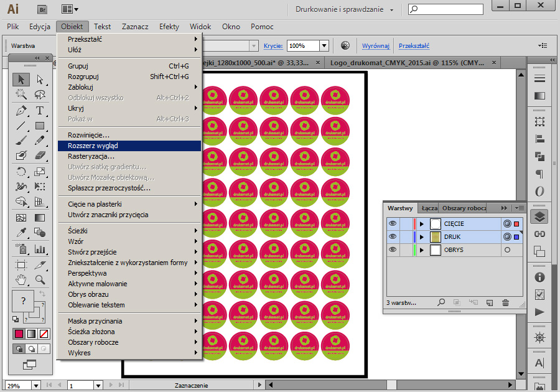Select the Line Segment tool
This screenshot has width=560, height=392.
coord(21,126)
